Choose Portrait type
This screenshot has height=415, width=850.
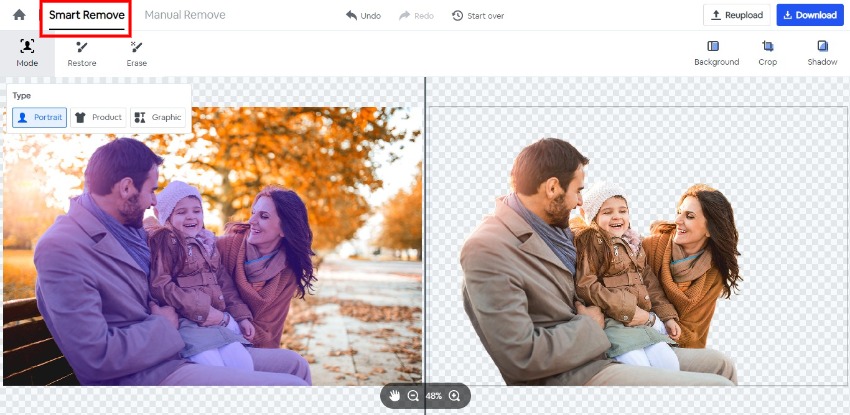click(x=40, y=117)
